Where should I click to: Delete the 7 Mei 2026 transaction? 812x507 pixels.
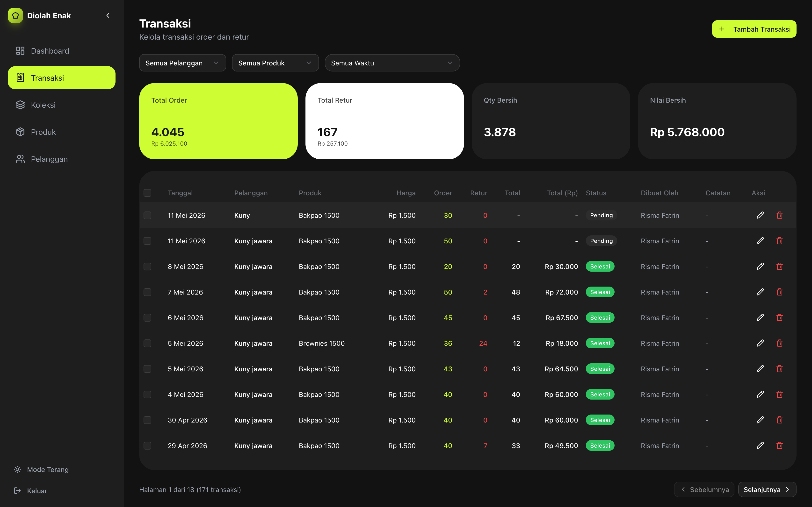[779, 292]
